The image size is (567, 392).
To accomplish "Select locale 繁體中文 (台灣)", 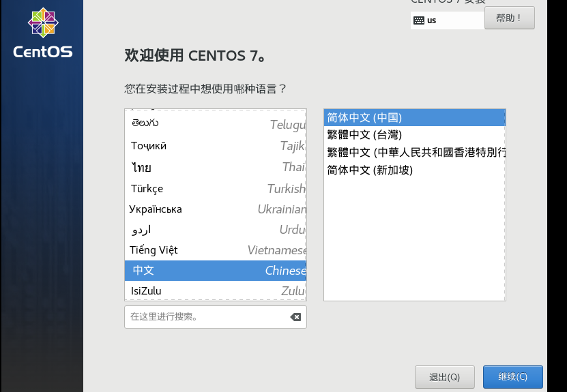I will click(x=414, y=135).
